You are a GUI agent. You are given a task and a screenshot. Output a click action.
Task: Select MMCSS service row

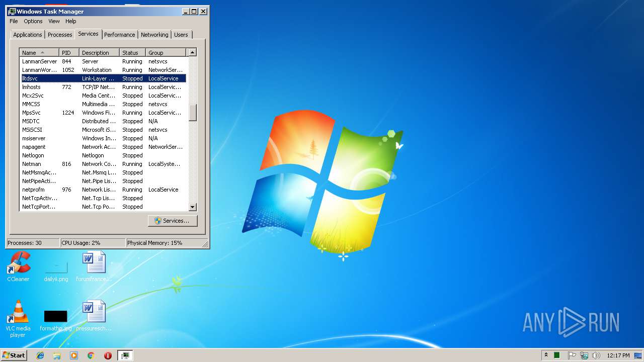(x=103, y=104)
